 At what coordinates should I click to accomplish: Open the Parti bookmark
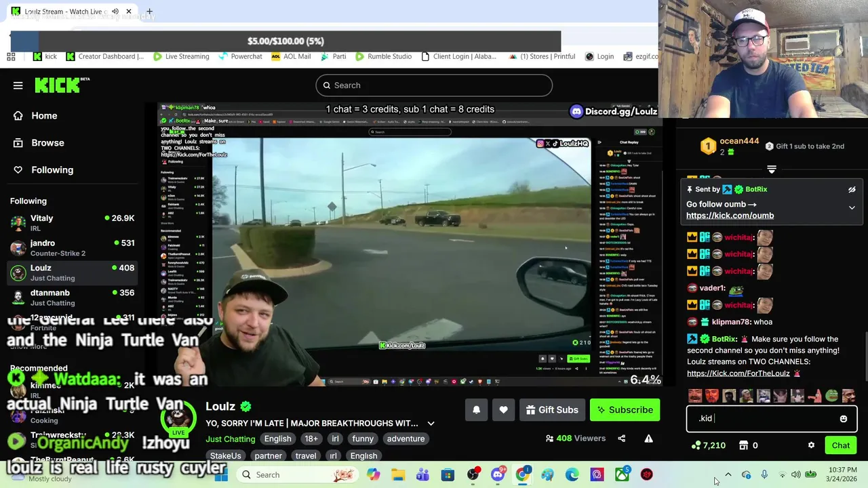tap(333, 56)
